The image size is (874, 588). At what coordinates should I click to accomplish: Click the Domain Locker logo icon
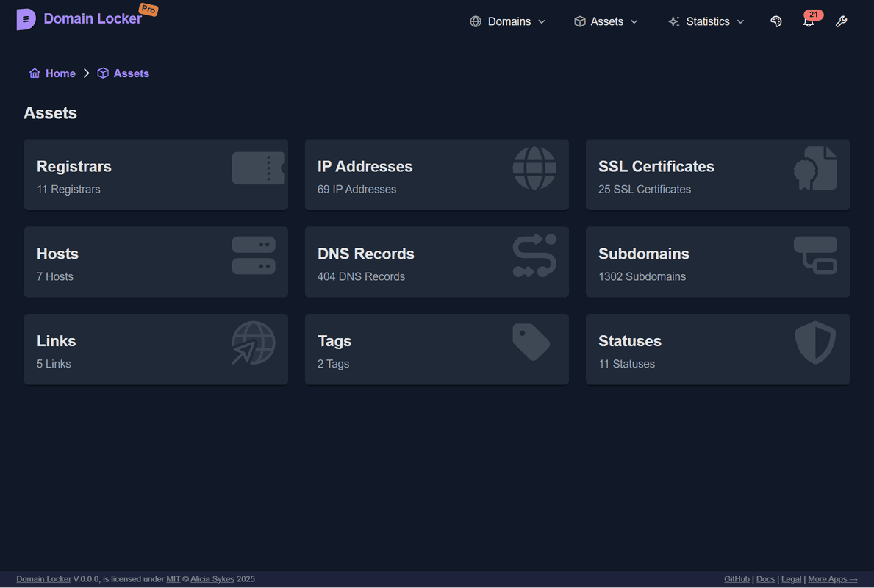(x=26, y=20)
